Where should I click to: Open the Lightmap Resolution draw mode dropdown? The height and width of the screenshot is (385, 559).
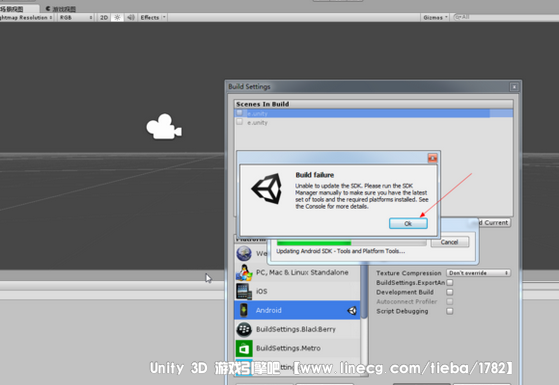point(27,17)
